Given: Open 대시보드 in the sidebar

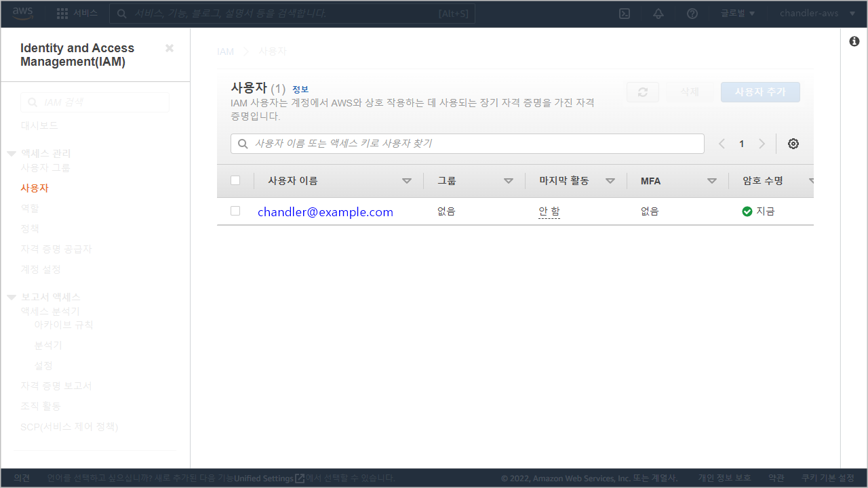Looking at the screenshot, I should pos(39,125).
